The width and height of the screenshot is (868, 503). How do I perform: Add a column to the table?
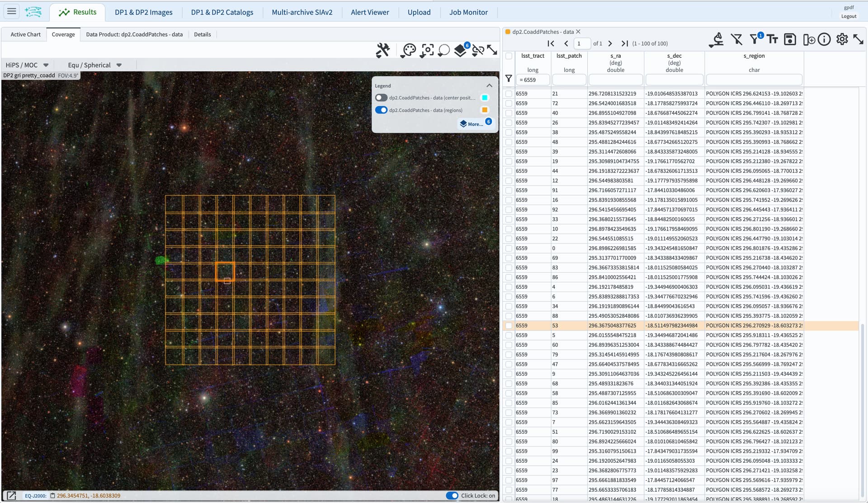[x=809, y=40]
